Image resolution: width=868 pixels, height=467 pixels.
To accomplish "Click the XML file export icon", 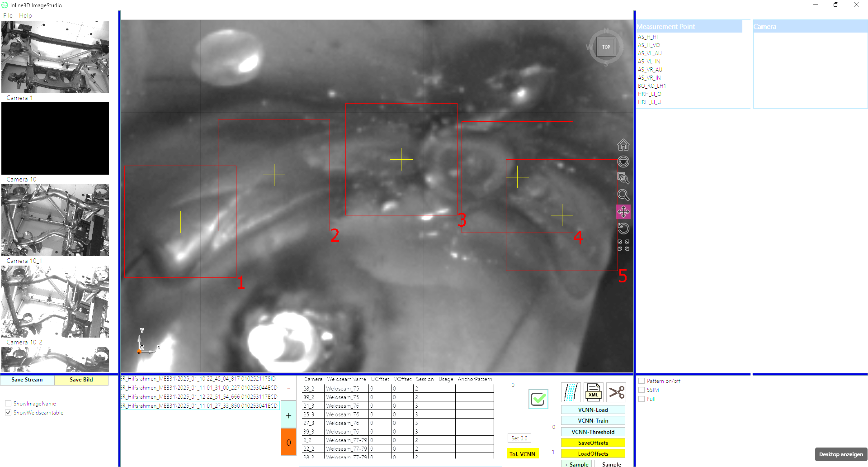I will (x=593, y=392).
